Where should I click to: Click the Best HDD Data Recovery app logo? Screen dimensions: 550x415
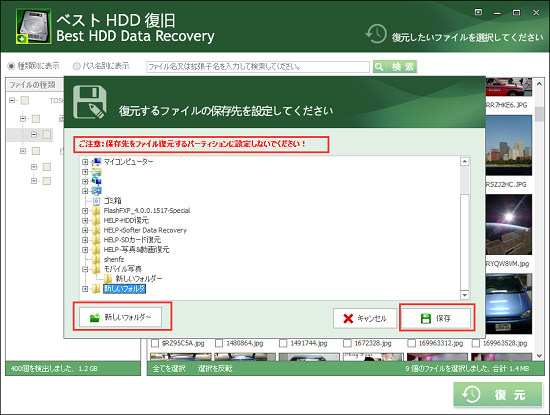33,26
